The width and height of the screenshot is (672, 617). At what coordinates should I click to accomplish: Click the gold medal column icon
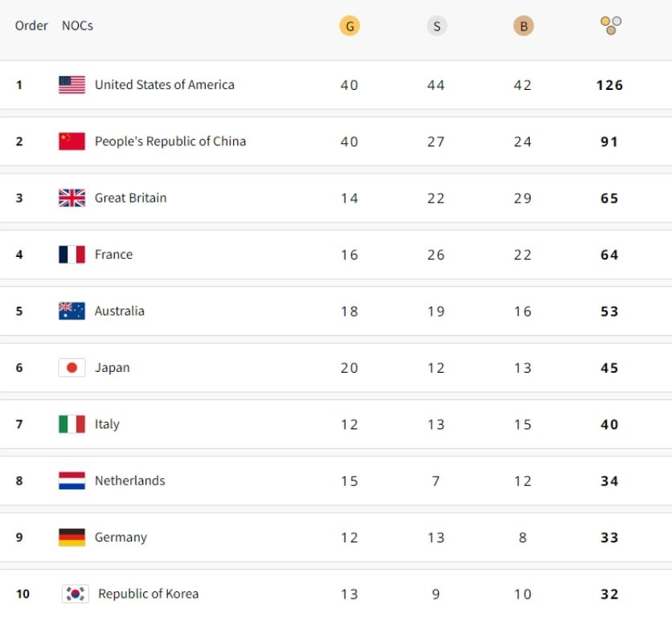[x=349, y=26]
